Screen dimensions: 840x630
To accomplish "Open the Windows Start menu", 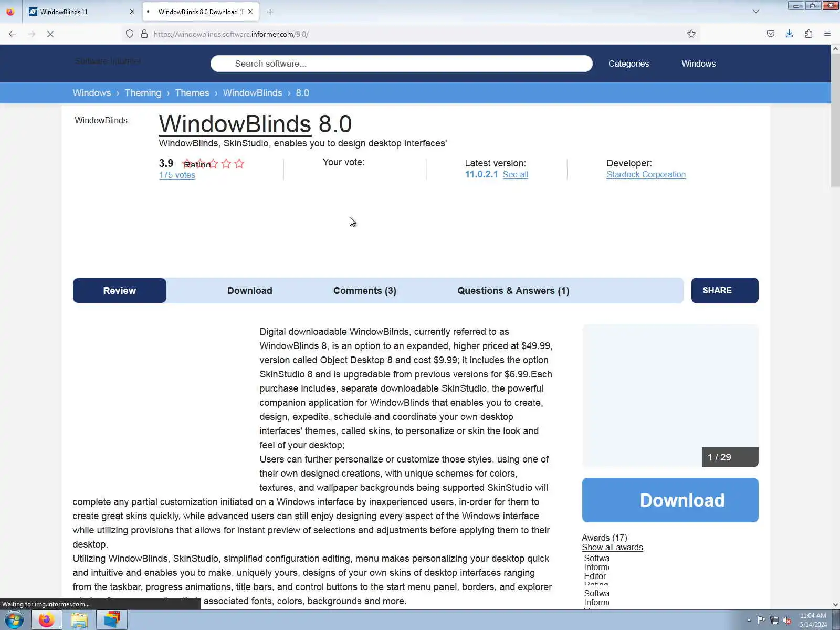I will tap(14, 620).
